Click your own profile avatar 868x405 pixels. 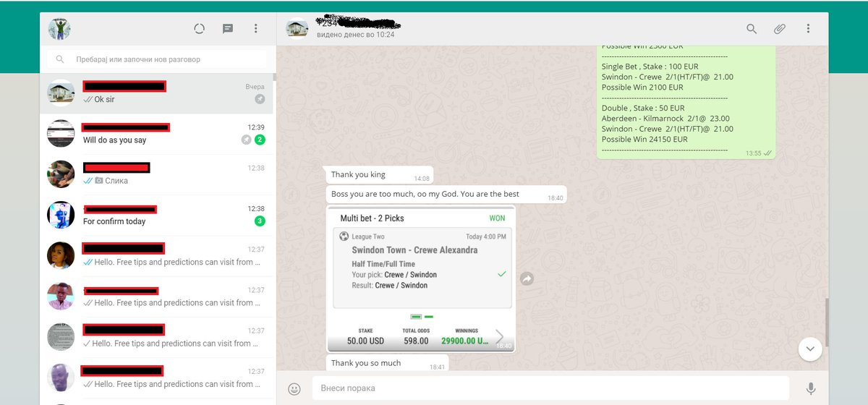click(x=59, y=29)
